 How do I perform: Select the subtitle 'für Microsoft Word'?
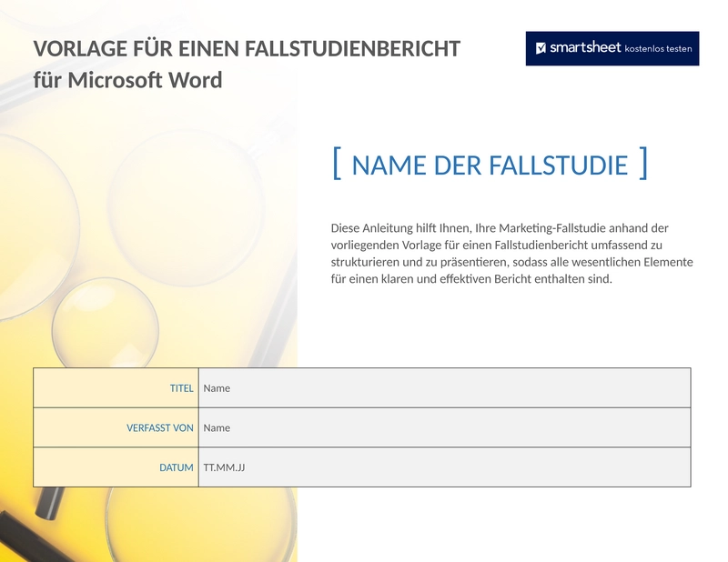pos(127,80)
